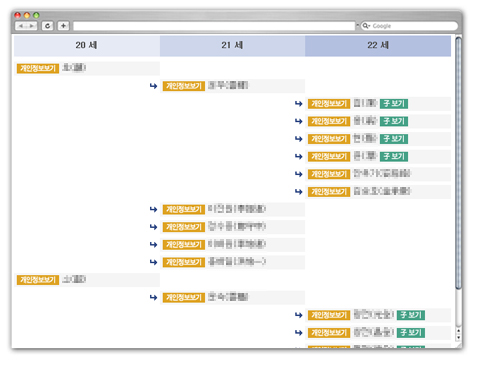Open 개인정보보기 for the third 22 세 entry
Image resolution: width=485 pixels, height=373 pixels.
click(x=329, y=139)
